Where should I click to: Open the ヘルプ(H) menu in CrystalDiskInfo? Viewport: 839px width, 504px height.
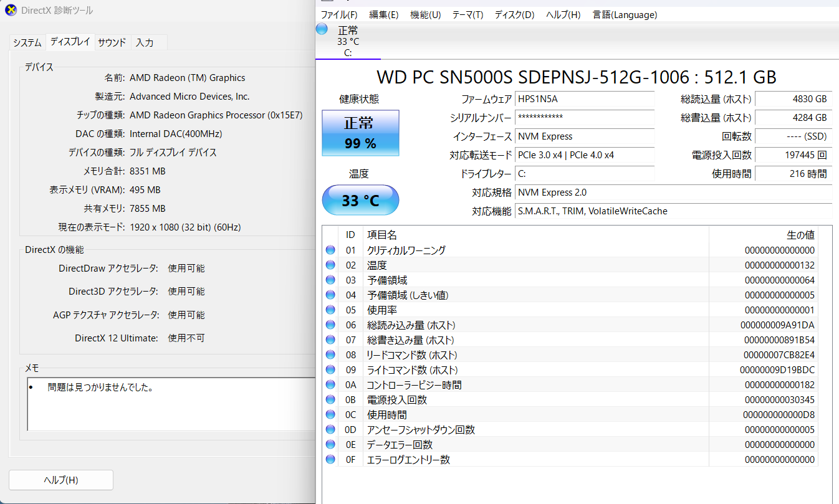click(x=563, y=14)
